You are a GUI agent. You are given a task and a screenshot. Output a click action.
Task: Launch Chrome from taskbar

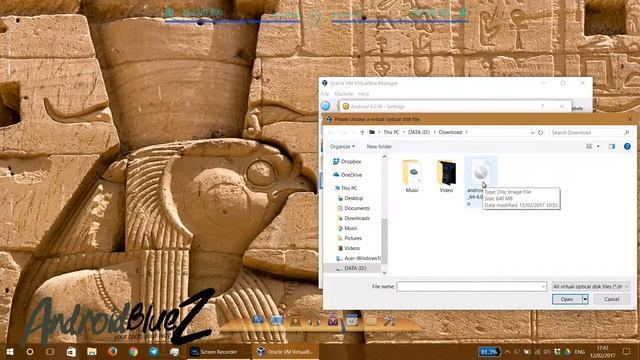[133, 351]
